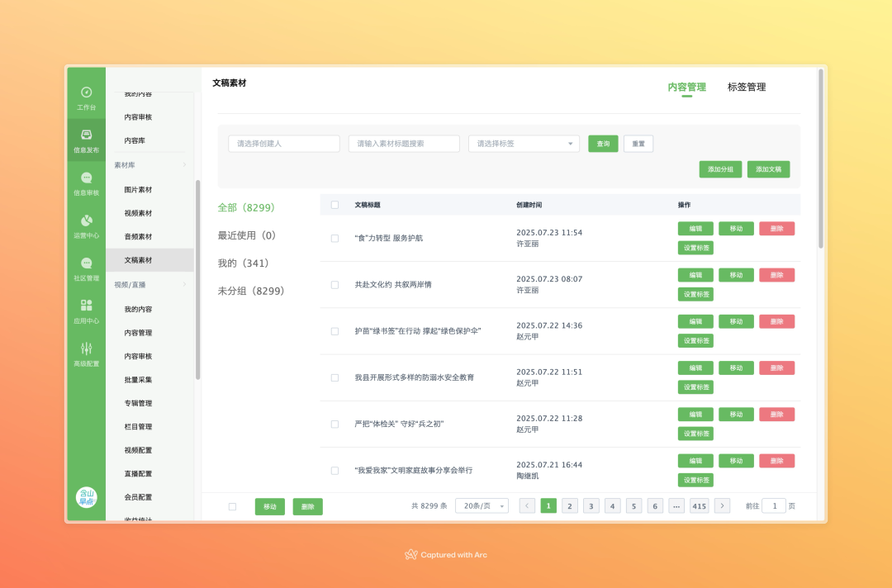This screenshot has height=588, width=892.
Task: Open 图片素材 in the side menu
Action: coord(138,189)
